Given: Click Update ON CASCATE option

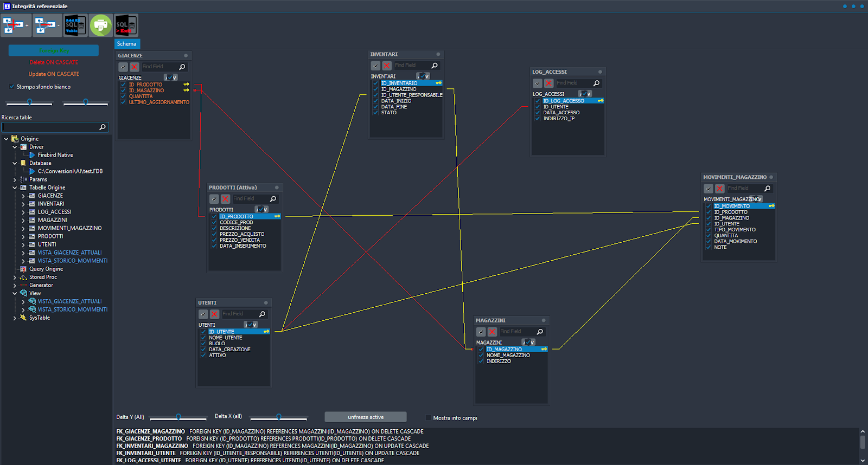Looking at the screenshot, I should click(54, 74).
